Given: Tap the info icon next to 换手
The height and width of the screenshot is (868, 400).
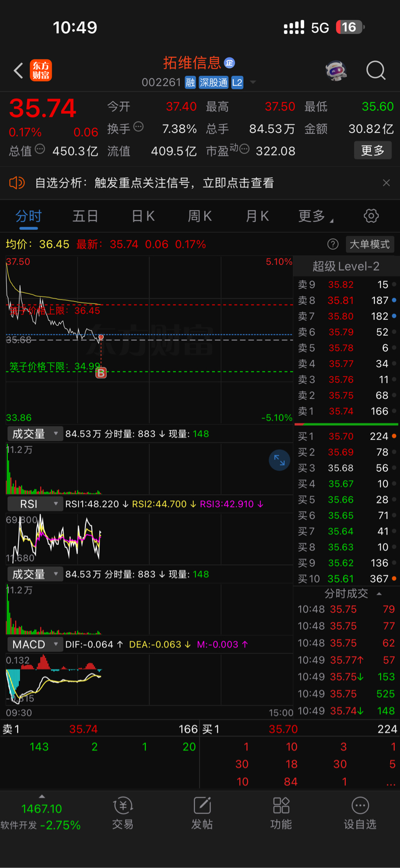Looking at the screenshot, I should coord(139,126).
